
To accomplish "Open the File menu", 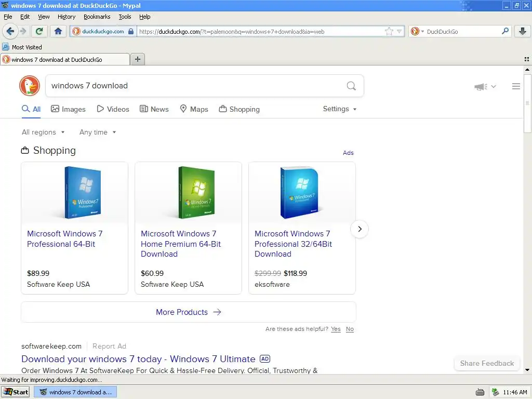I will 8,17.
